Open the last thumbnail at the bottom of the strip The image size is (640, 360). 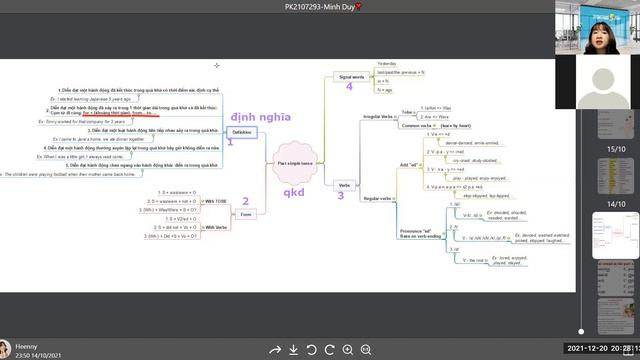point(616,316)
